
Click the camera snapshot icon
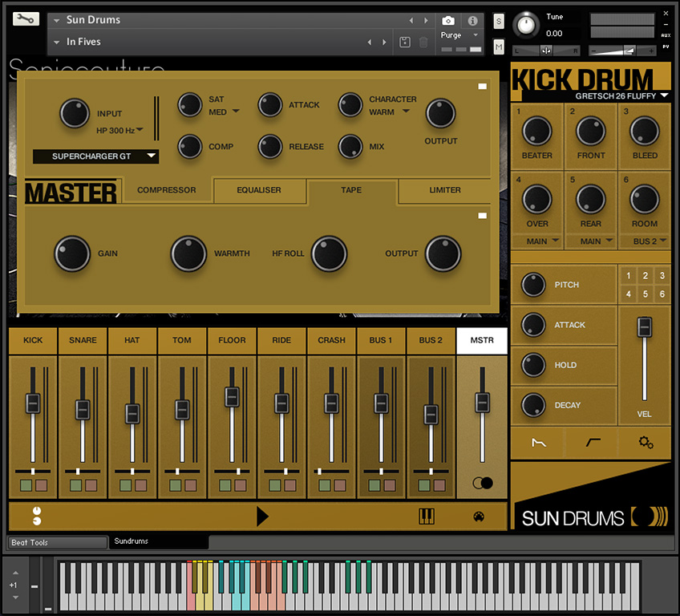(x=448, y=20)
